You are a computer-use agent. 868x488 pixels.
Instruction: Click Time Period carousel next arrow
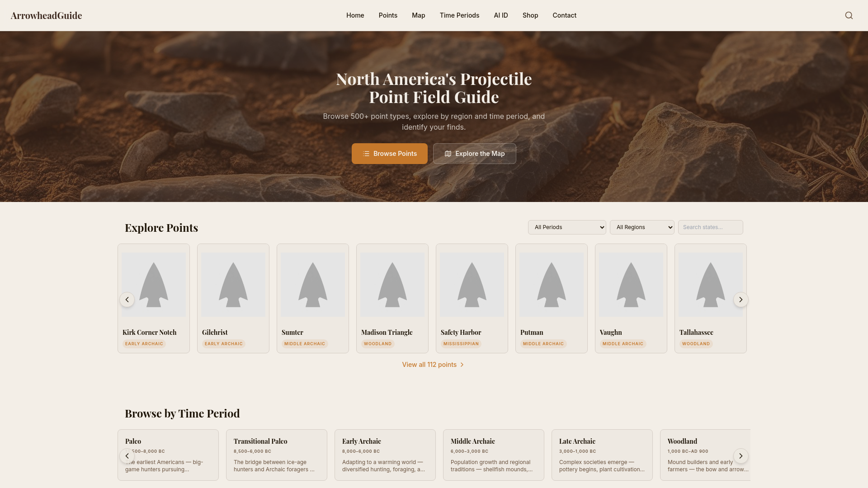click(x=741, y=456)
